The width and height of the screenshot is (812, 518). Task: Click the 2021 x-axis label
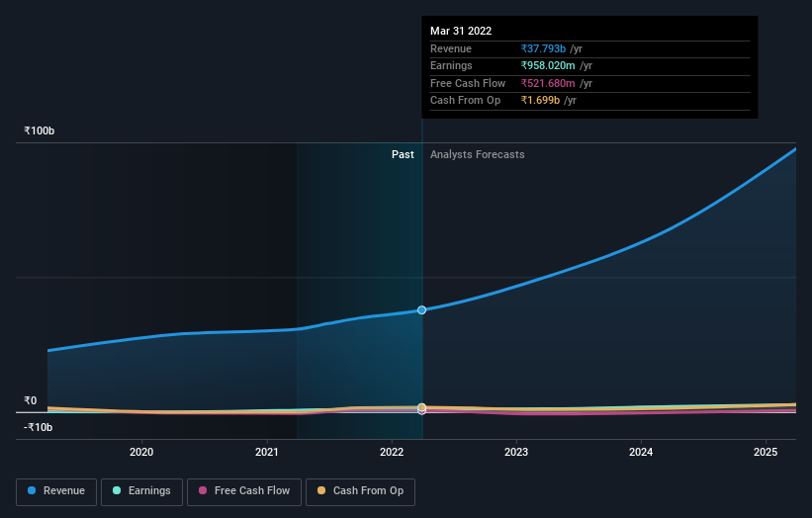267,453
